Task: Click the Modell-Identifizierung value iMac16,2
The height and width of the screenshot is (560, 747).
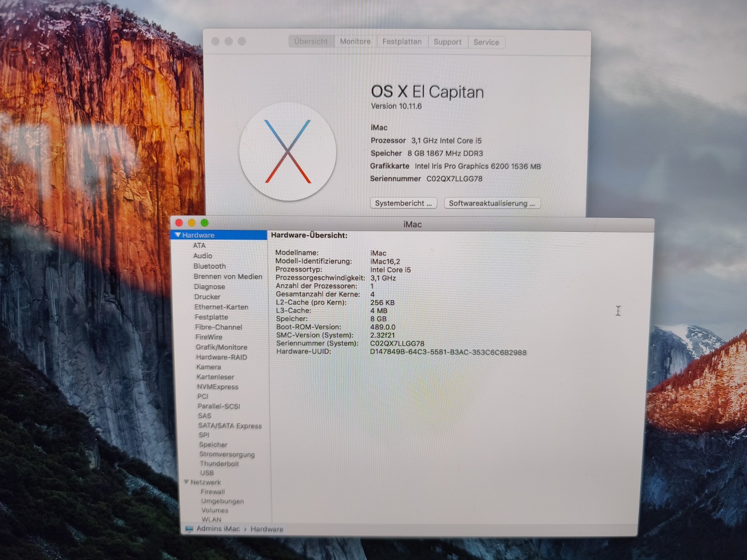Action: click(385, 261)
